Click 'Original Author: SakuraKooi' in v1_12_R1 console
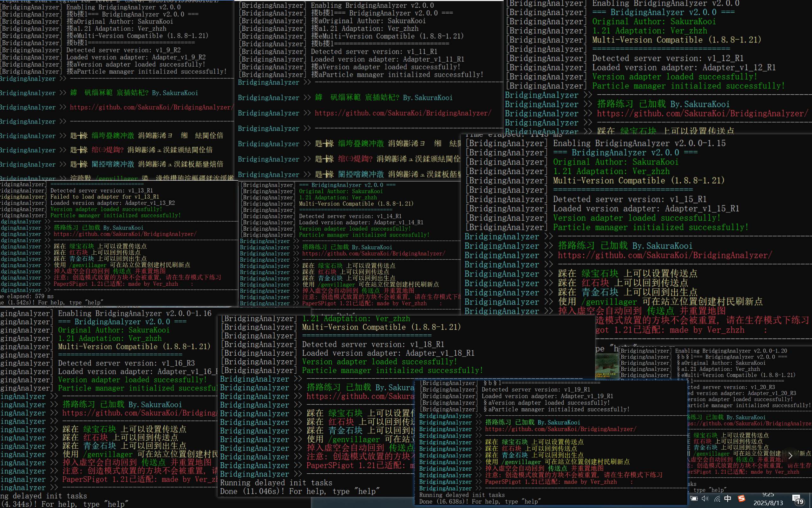Screen dimensions: 812x508 coord(654,22)
